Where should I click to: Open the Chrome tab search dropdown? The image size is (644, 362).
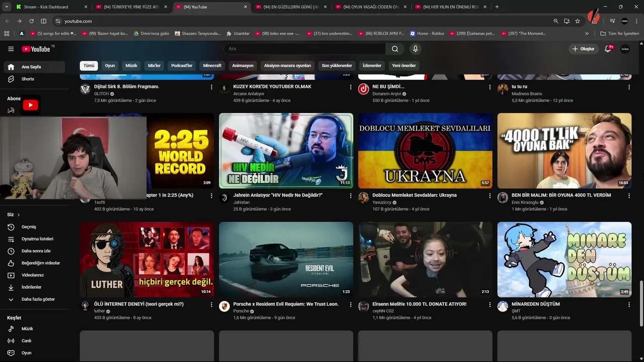tap(7, 7)
